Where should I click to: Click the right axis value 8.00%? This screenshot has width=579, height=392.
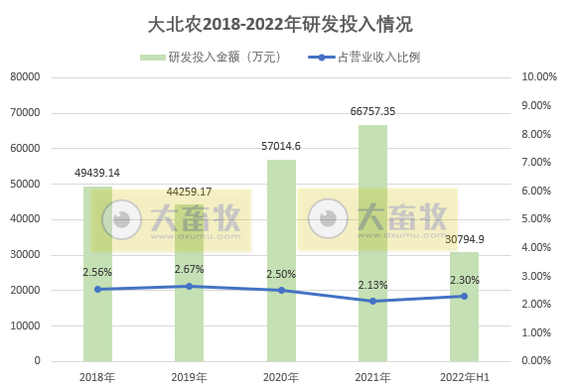[x=536, y=134]
